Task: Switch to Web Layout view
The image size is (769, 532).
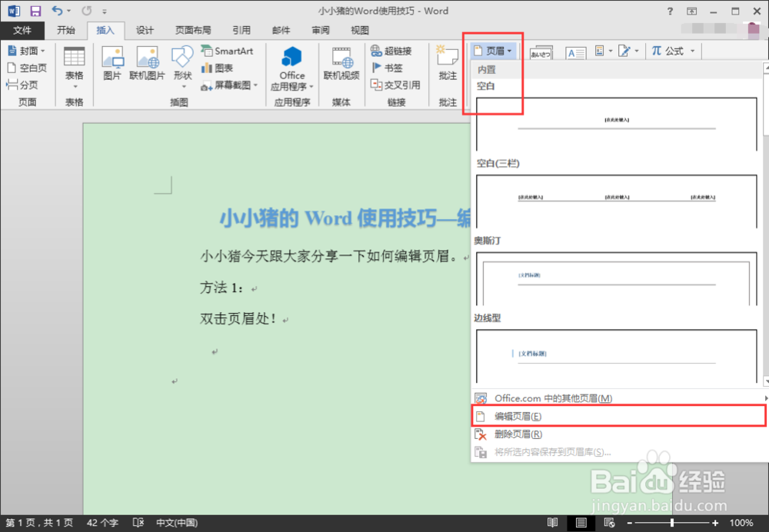Action: point(609,523)
